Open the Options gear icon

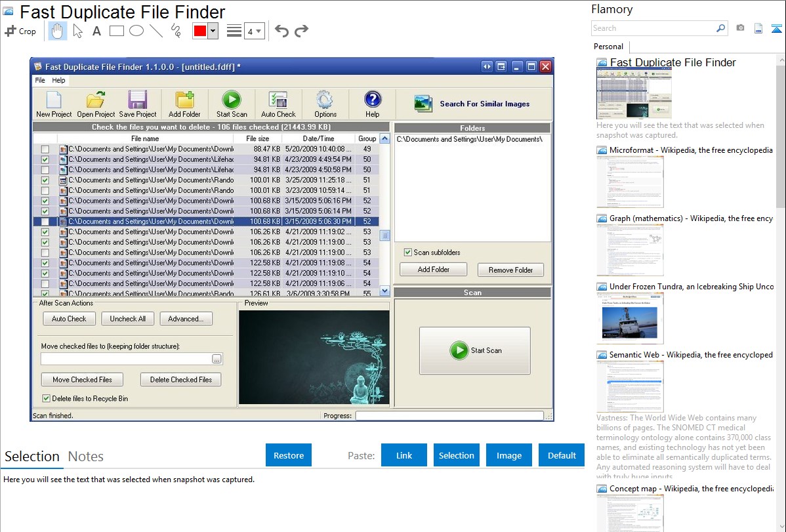tap(325, 104)
